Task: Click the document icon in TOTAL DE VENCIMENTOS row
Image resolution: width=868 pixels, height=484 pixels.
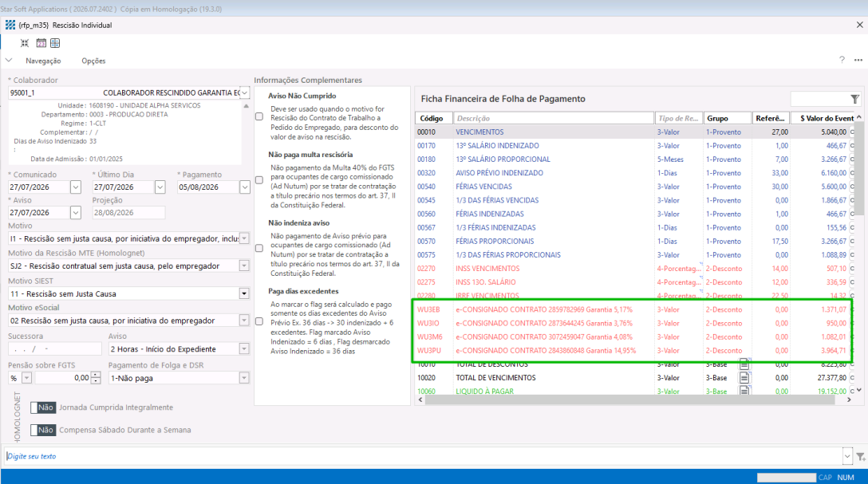Action: click(744, 378)
